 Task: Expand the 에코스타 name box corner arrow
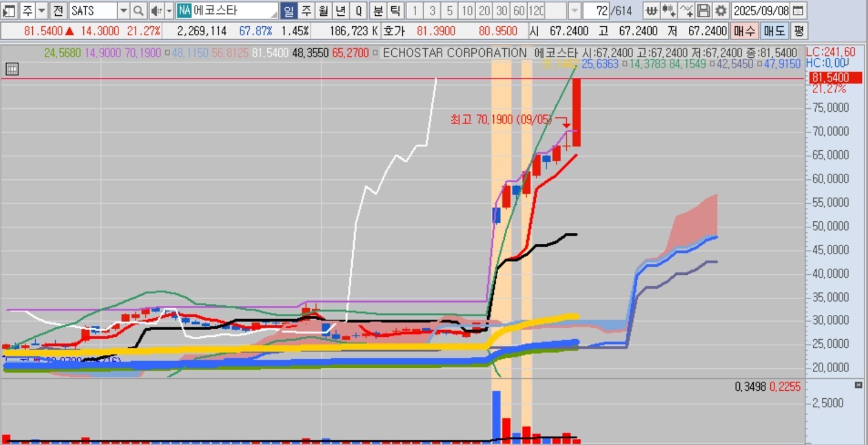pos(274,13)
